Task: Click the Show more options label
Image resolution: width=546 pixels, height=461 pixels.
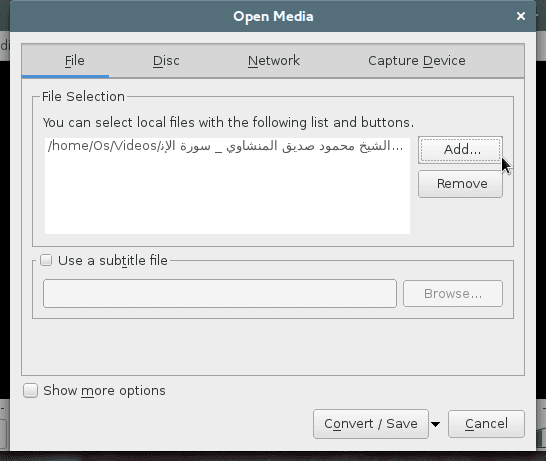Action: click(104, 391)
